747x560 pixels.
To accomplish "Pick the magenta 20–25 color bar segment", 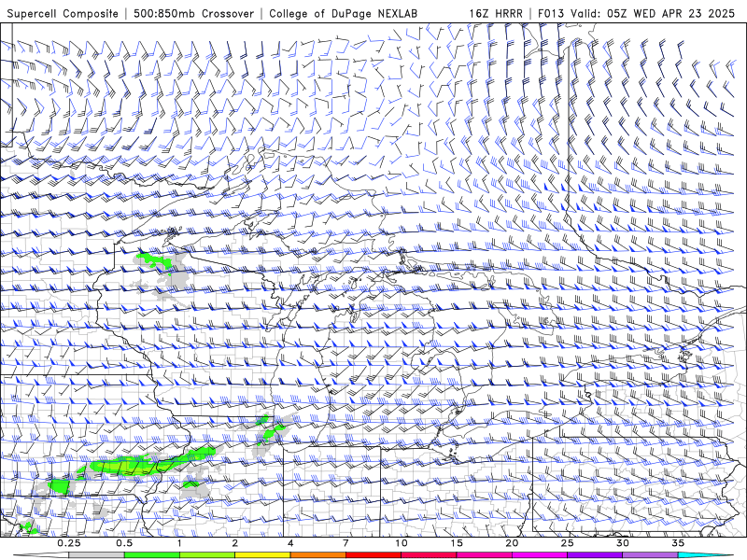I will pyautogui.click(x=540, y=555).
